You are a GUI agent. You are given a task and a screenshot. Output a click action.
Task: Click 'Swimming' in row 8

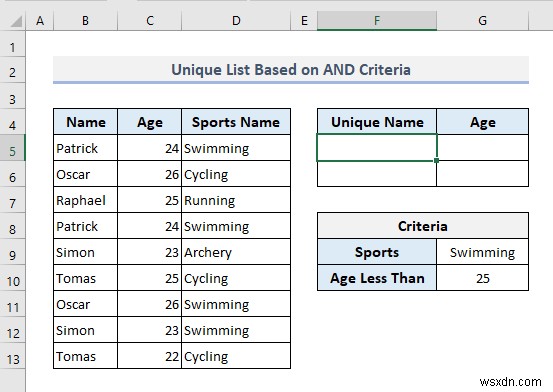236,226
